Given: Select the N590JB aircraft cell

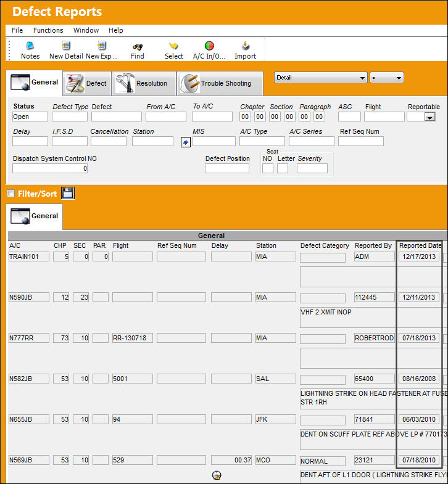Looking at the screenshot, I should 29,298.
